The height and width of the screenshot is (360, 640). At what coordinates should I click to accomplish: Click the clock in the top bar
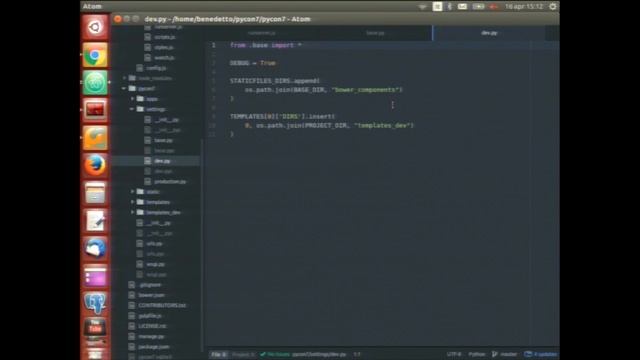pos(524,6)
